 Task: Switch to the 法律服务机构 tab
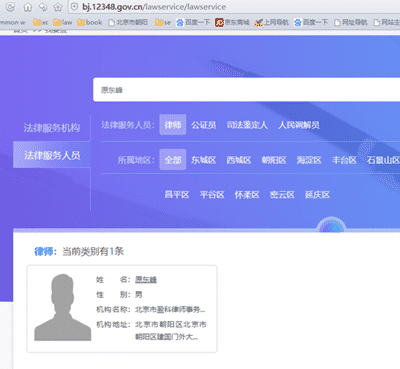tap(52, 128)
